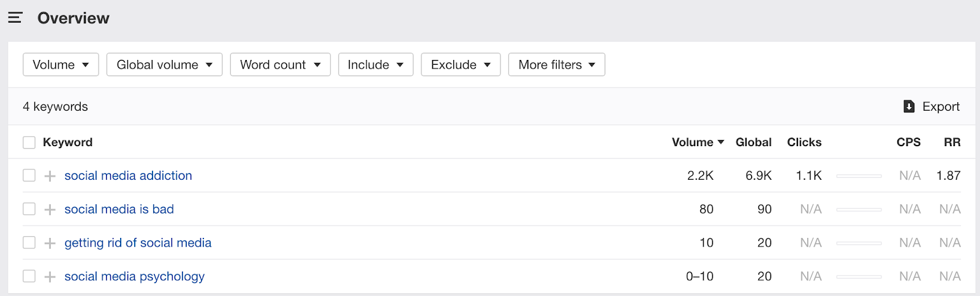
Task: Open the Word count dropdown
Action: [x=280, y=65]
